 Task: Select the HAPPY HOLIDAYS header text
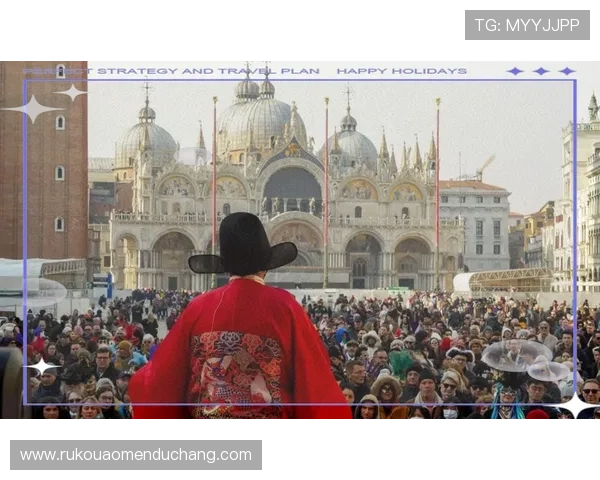(x=401, y=71)
